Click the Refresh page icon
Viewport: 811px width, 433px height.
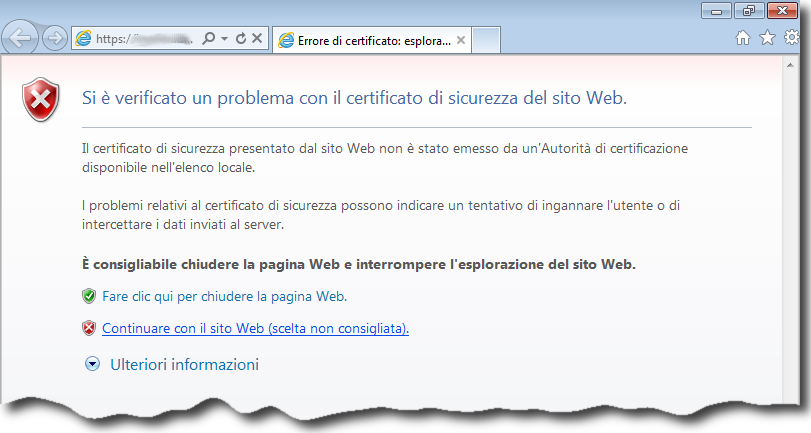pyautogui.click(x=241, y=39)
